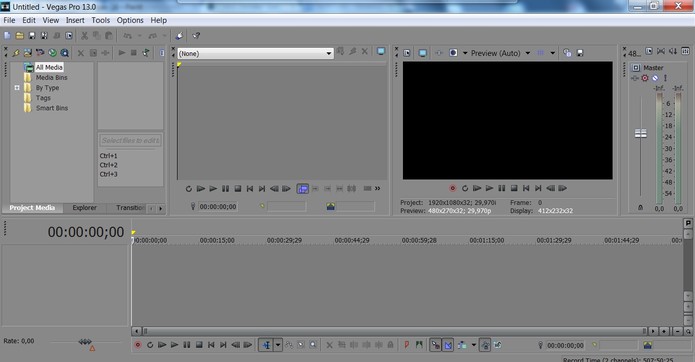Open the Edit menu

pos(29,20)
